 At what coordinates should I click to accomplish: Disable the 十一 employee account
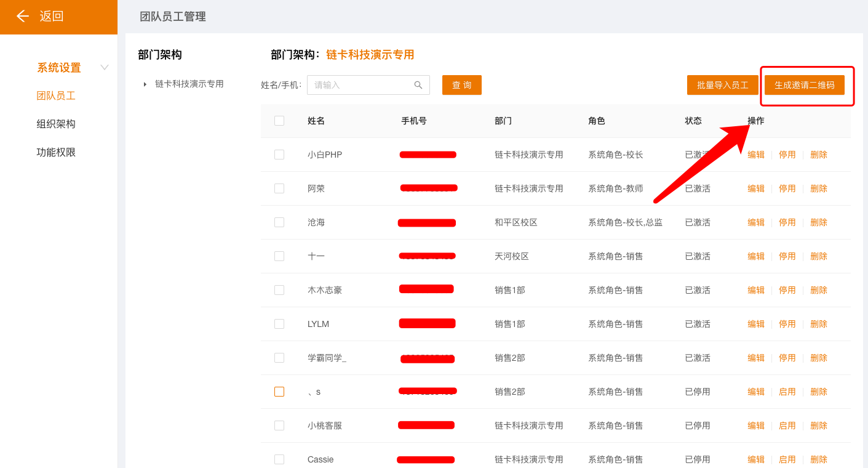click(787, 256)
